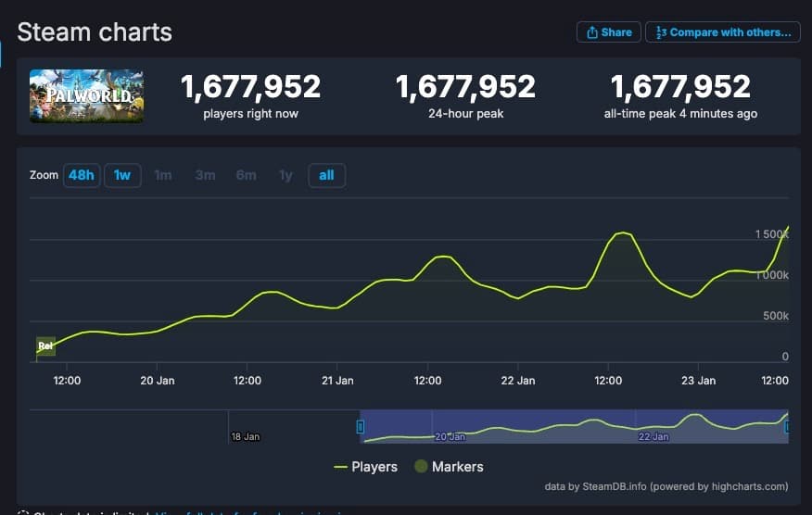Image resolution: width=812 pixels, height=515 pixels.
Task: Toggle the Players series in legend
Action: tap(365, 467)
